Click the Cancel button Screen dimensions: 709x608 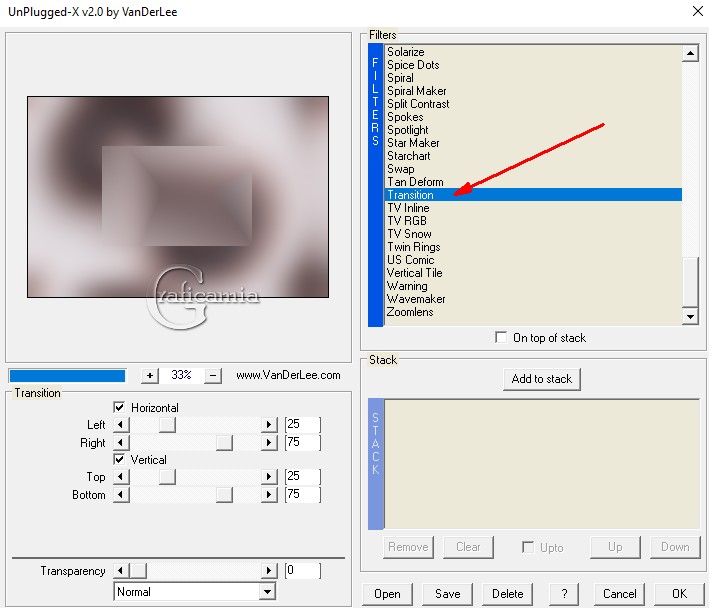click(x=619, y=594)
